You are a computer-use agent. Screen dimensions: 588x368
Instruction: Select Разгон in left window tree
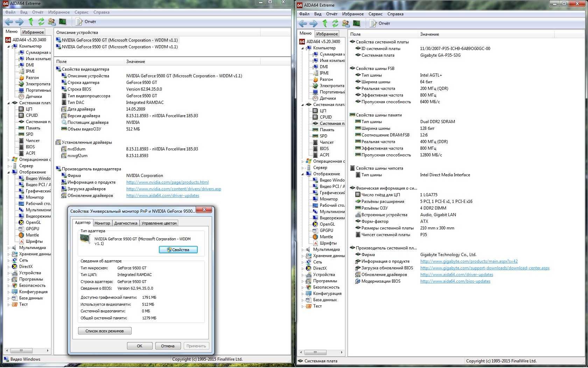coord(32,78)
